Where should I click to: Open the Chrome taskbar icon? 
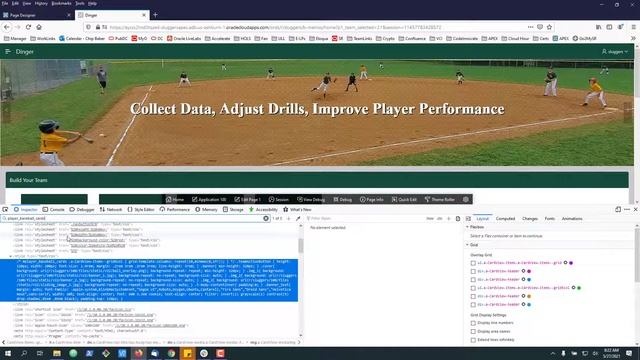(x=171, y=353)
